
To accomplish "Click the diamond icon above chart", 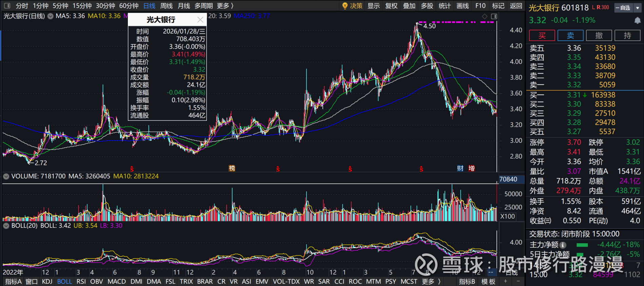I will pyautogui.click(x=485, y=16).
